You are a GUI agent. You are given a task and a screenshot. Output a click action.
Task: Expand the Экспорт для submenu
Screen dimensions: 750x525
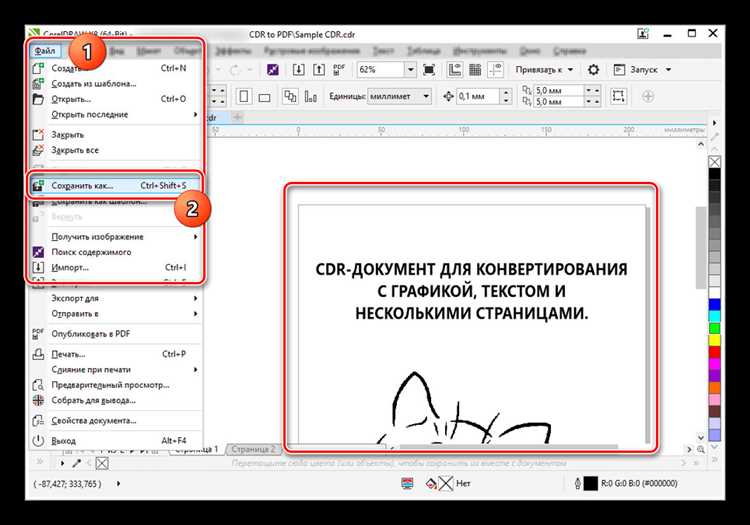tap(195, 298)
